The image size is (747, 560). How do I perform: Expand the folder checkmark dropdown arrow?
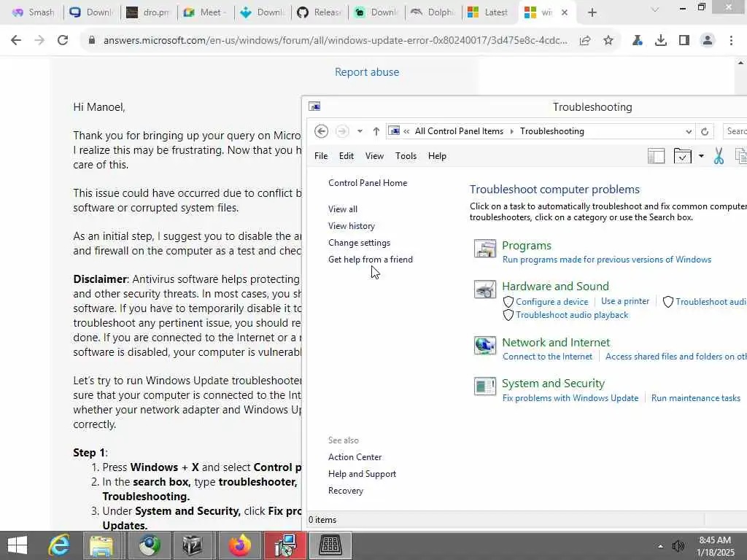pyautogui.click(x=701, y=156)
